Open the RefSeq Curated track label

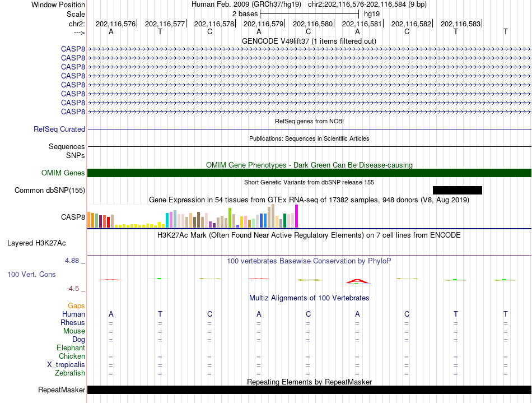(x=59, y=129)
